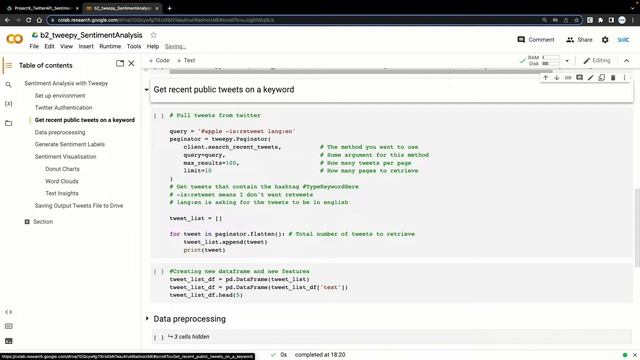Open the Comment button
Viewport: 640px width, 360px height.
coord(536,40)
